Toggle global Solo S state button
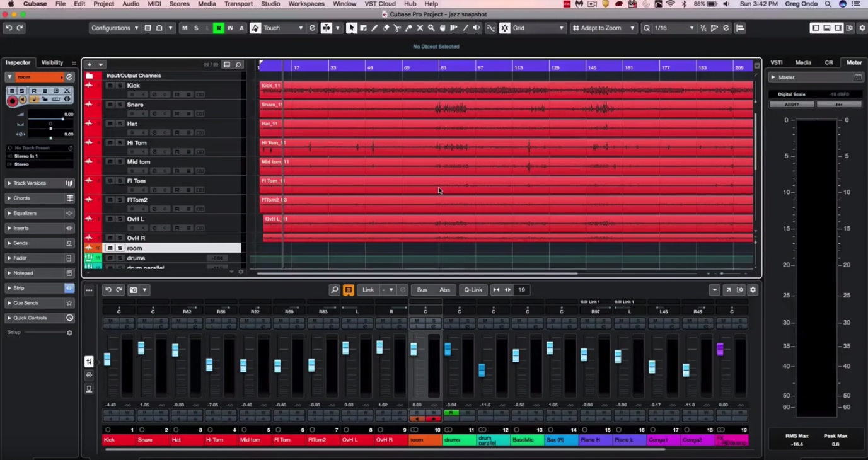Viewport: 868px width, 460px height. [196, 28]
